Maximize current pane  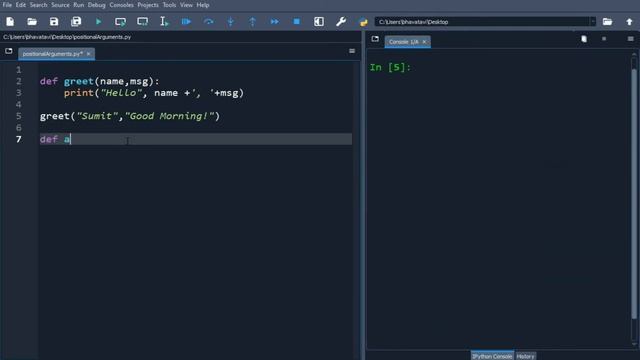pos(319,22)
